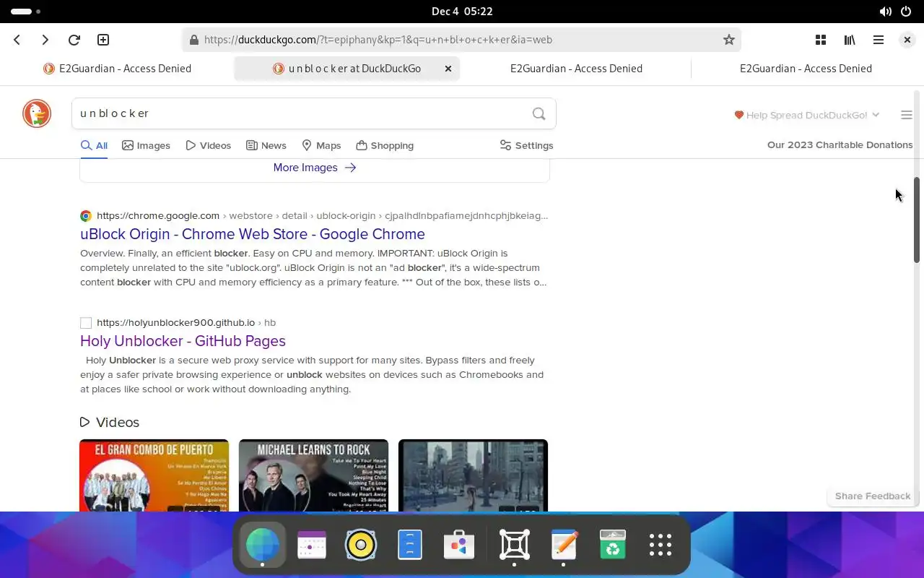924x578 pixels.
Task: Switch to Images results
Action: click(146, 145)
